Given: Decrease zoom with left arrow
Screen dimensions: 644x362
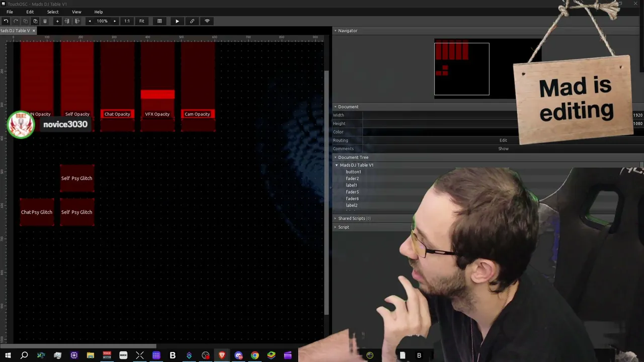Looking at the screenshot, I should click(90, 21).
